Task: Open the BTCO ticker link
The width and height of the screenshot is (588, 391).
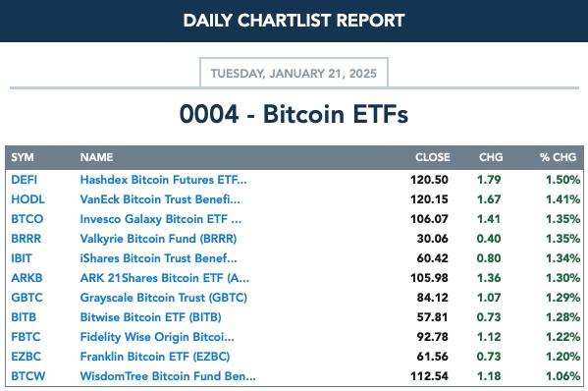Action: click(27, 219)
